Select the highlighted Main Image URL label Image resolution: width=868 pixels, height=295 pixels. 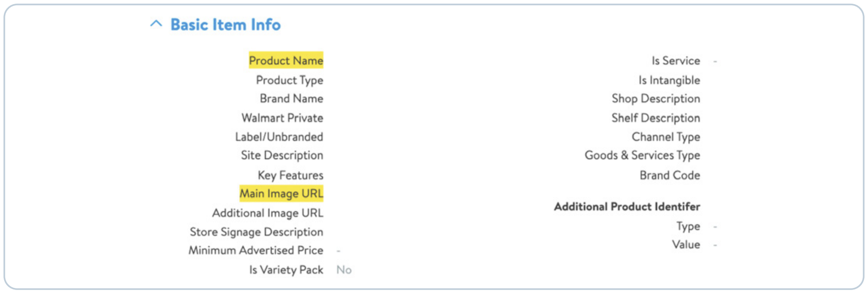point(281,194)
